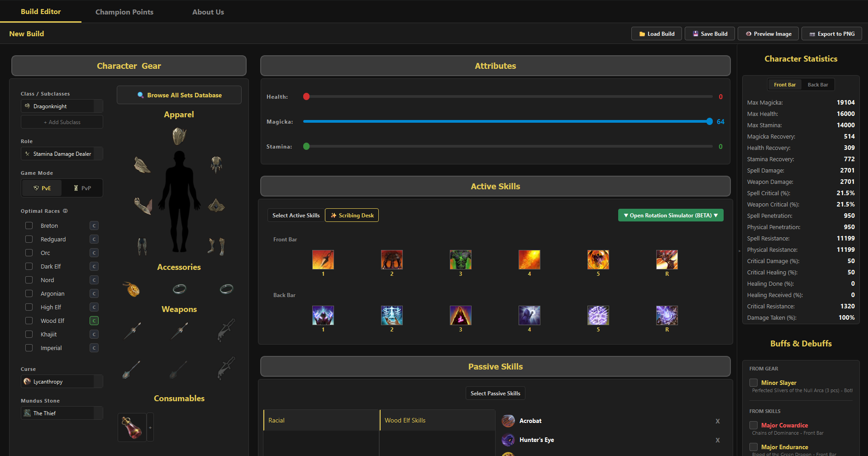The height and width of the screenshot is (456, 868).
Task: Open the Lycanthropy curse dropdown
Action: coord(62,381)
